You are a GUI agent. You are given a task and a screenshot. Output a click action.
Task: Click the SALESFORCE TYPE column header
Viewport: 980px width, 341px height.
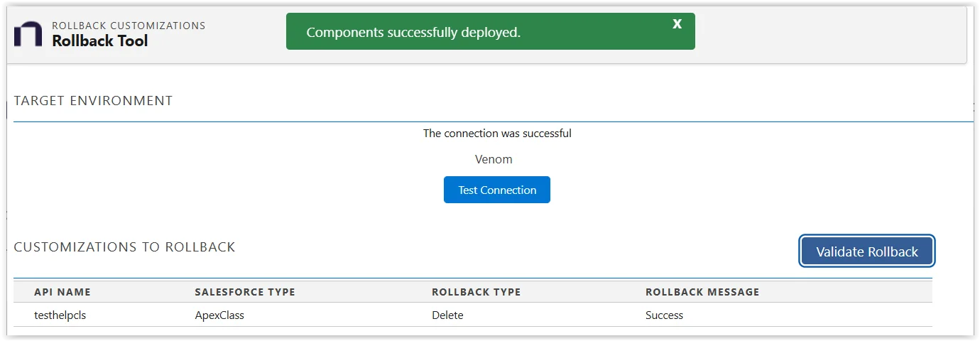coord(245,292)
